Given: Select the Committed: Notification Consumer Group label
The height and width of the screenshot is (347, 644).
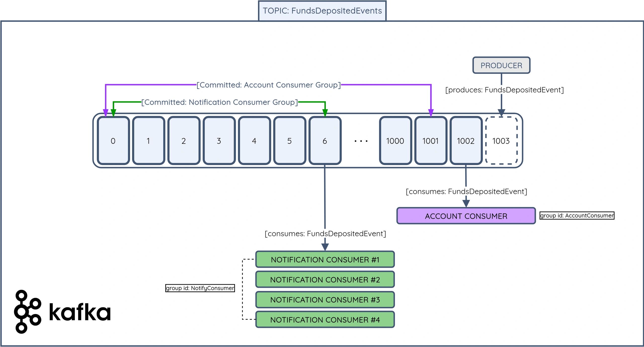Looking at the screenshot, I should (x=219, y=102).
